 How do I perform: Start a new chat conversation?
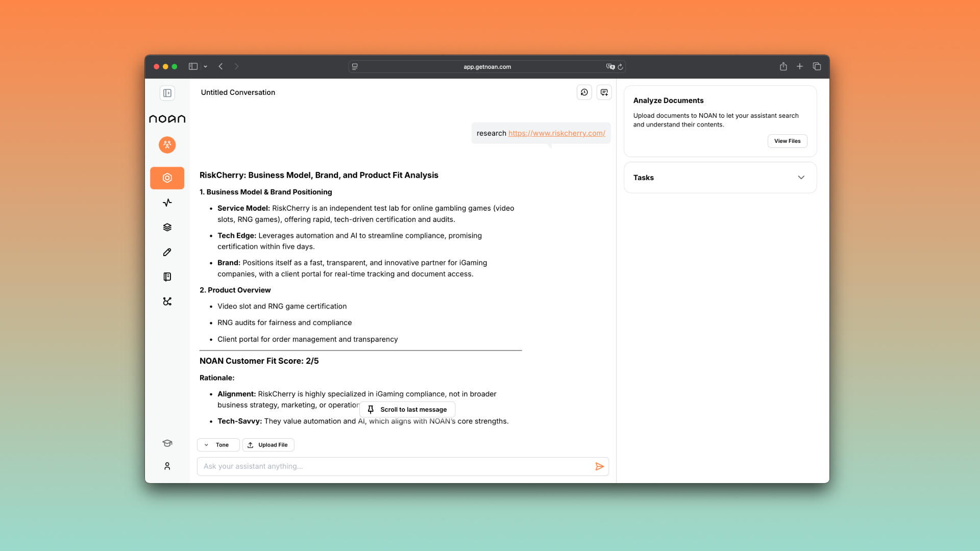(x=604, y=92)
